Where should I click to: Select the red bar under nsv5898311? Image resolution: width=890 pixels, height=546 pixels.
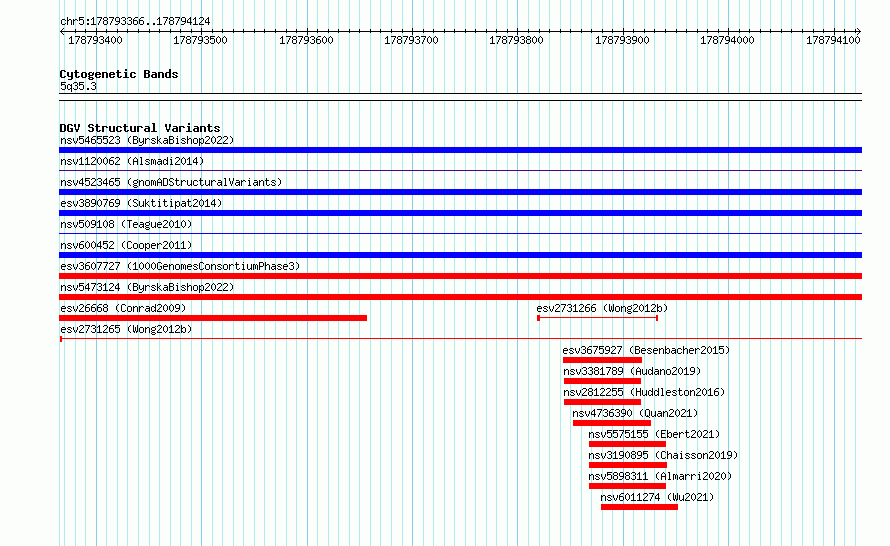pos(627,486)
